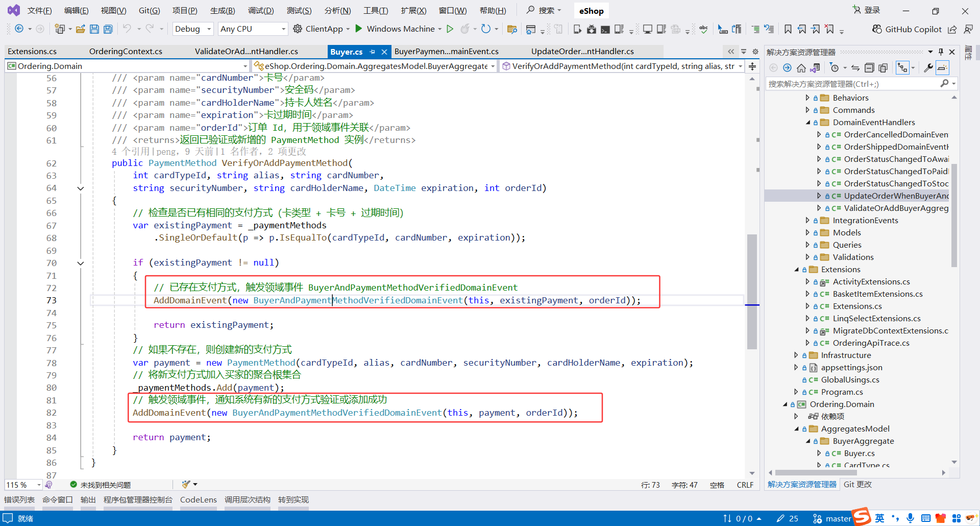Toggle the editor split-window handle button
The height and width of the screenshot is (526, 980).
pyautogui.click(x=752, y=66)
